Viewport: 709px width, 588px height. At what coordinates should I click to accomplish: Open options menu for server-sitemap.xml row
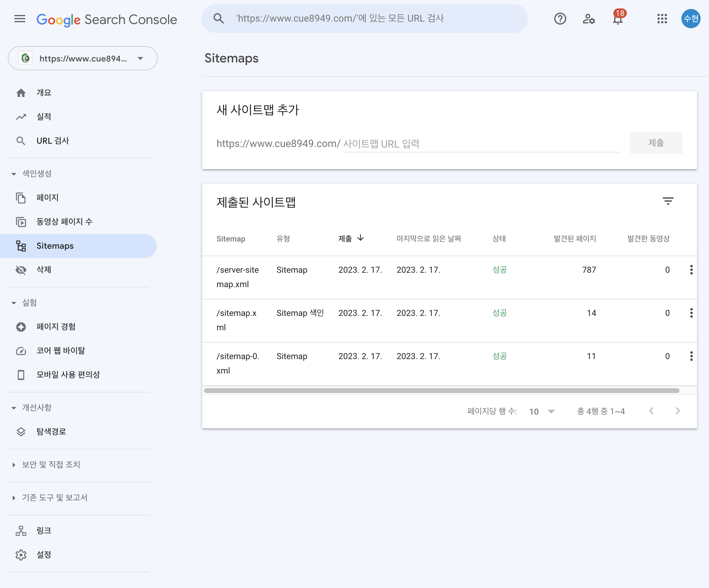[691, 269]
